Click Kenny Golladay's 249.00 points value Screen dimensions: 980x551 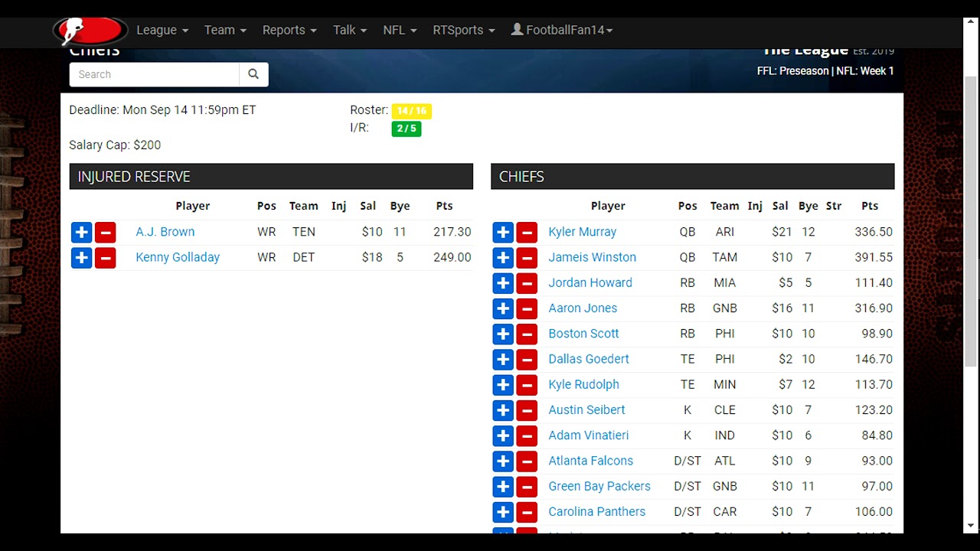click(x=452, y=257)
